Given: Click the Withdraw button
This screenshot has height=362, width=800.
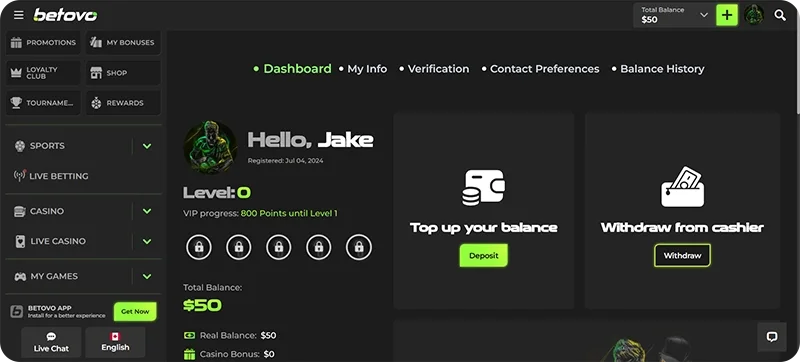Looking at the screenshot, I should tap(682, 255).
